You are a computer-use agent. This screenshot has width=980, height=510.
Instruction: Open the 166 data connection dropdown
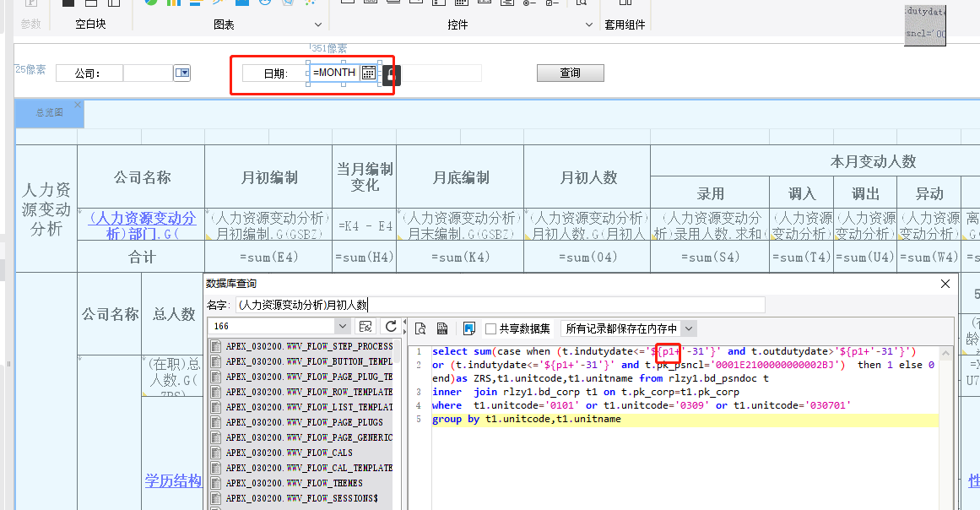[x=342, y=326]
